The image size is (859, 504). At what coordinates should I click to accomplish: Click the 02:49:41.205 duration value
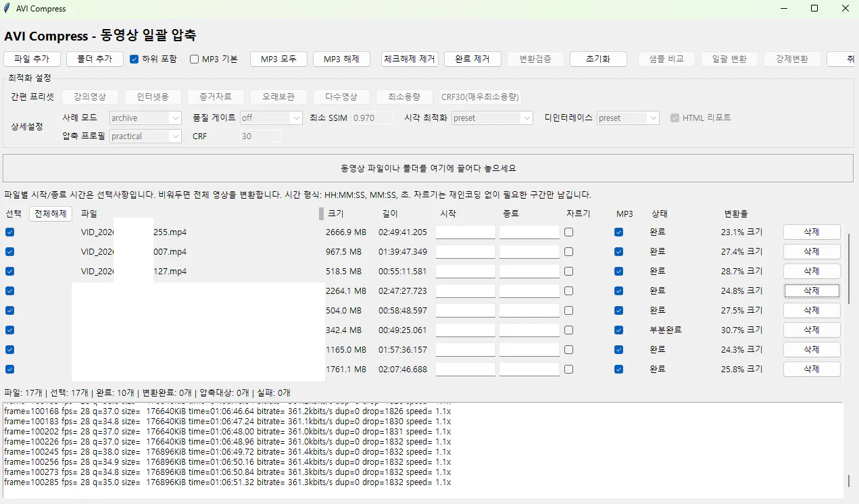[x=403, y=232]
